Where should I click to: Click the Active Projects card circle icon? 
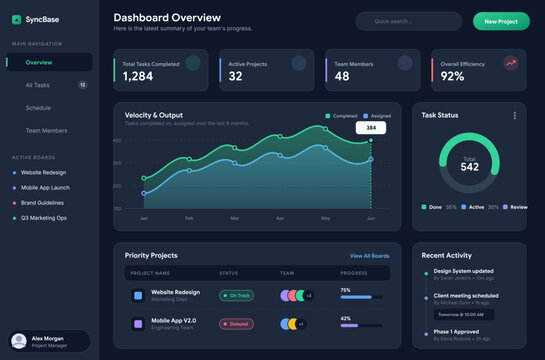click(x=299, y=63)
